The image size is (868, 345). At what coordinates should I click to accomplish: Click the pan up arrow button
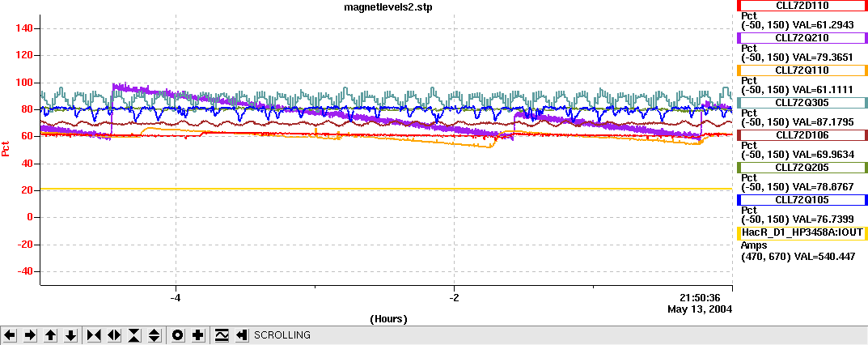click(x=50, y=335)
